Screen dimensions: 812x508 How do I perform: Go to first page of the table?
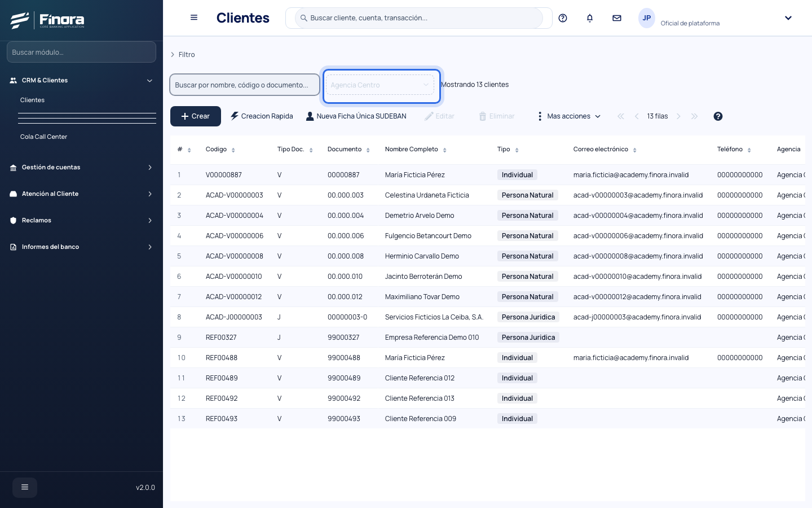[x=621, y=116]
